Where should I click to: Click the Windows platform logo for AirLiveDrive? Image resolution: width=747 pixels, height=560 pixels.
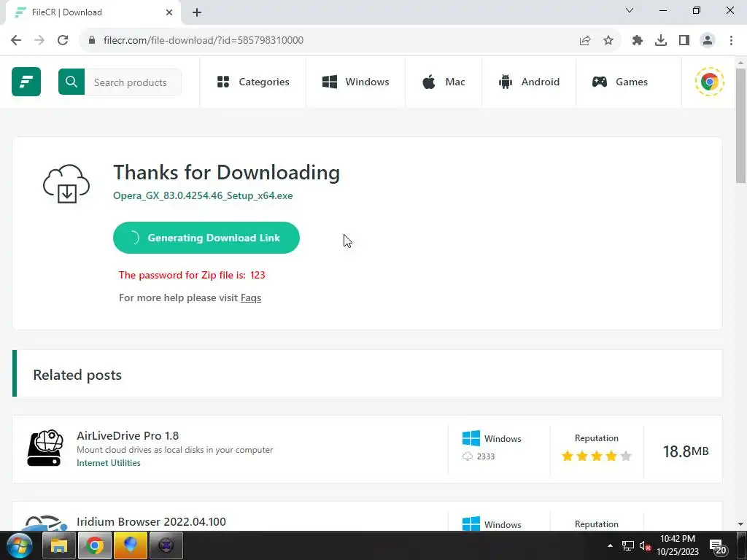[471, 438]
